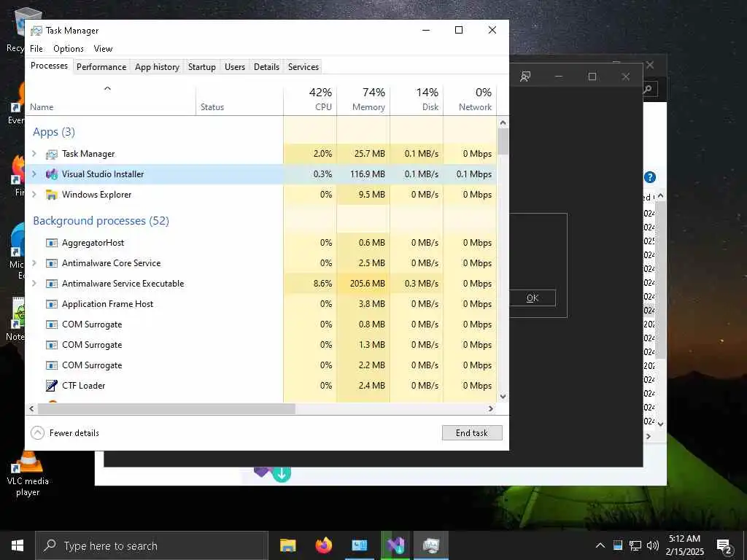Open Visual Studio Installer taskbar icon
Image resolution: width=747 pixels, height=560 pixels.
tap(395, 545)
